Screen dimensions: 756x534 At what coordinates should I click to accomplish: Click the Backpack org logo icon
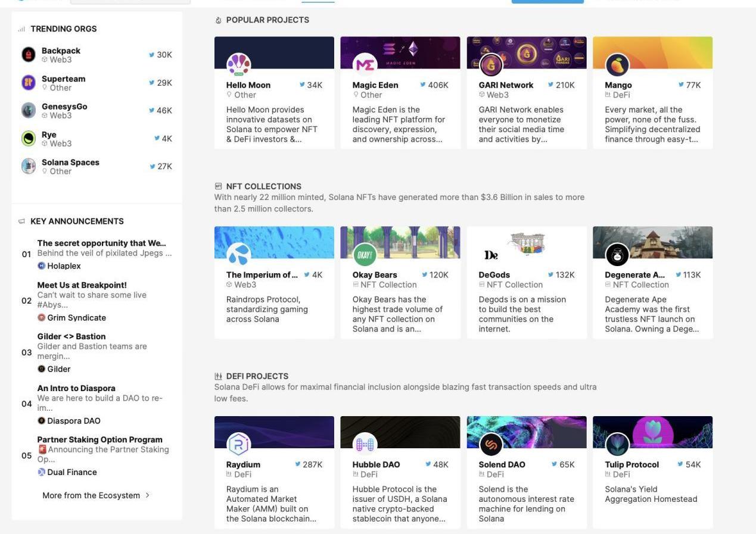click(29, 55)
